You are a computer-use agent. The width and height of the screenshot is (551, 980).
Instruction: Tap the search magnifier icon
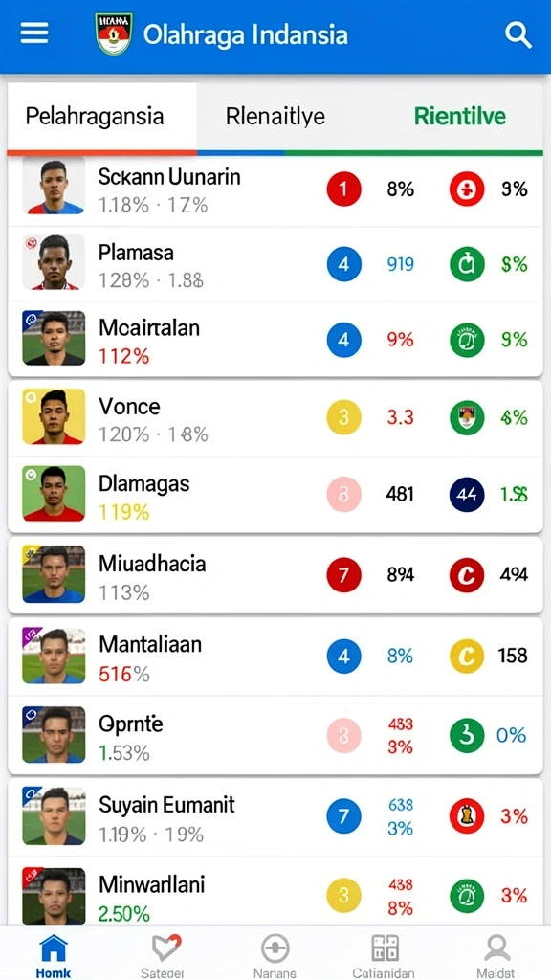(518, 35)
